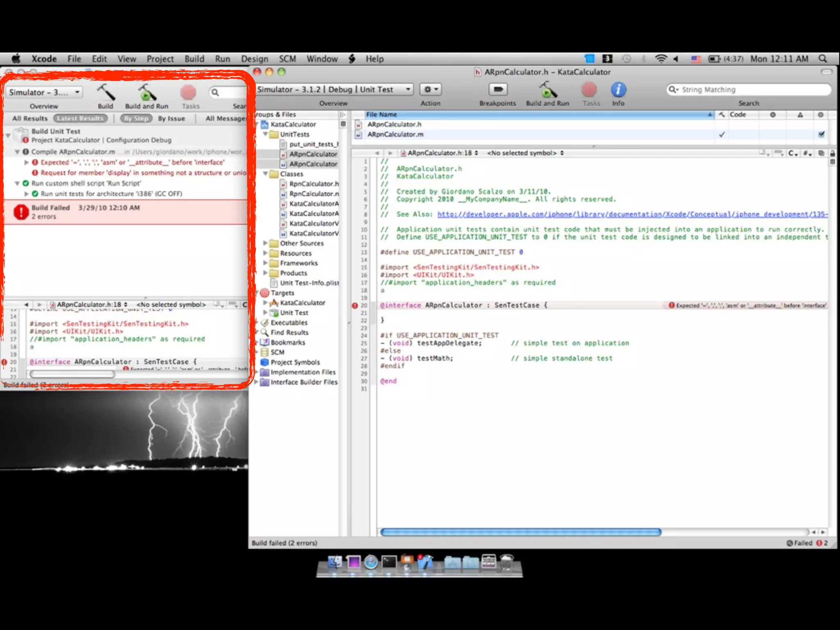This screenshot has width=840, height=630.
Task: Click the editor horizontal scrollbar
Action: (x=521, y=532)
